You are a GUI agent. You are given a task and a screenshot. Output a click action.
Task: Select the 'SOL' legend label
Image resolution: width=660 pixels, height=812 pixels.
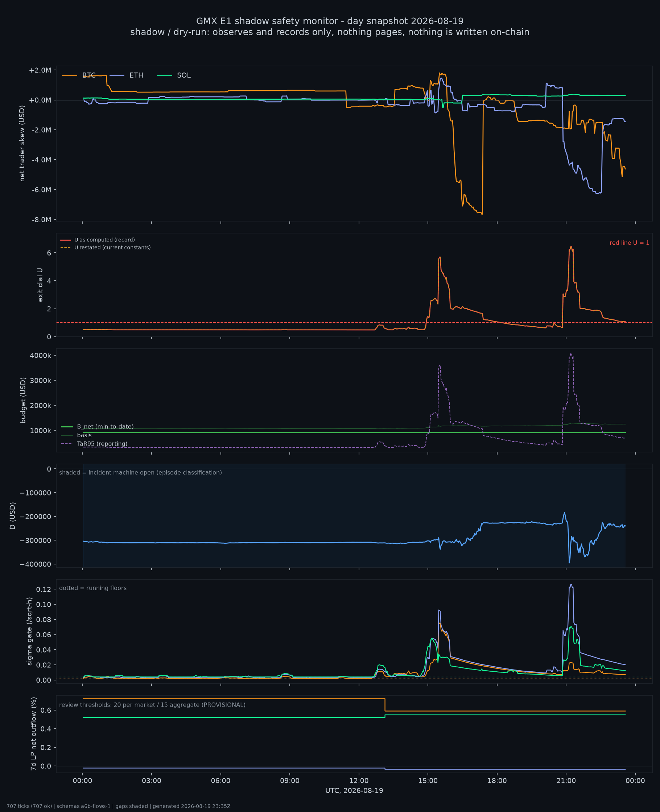tap(184, 75)
